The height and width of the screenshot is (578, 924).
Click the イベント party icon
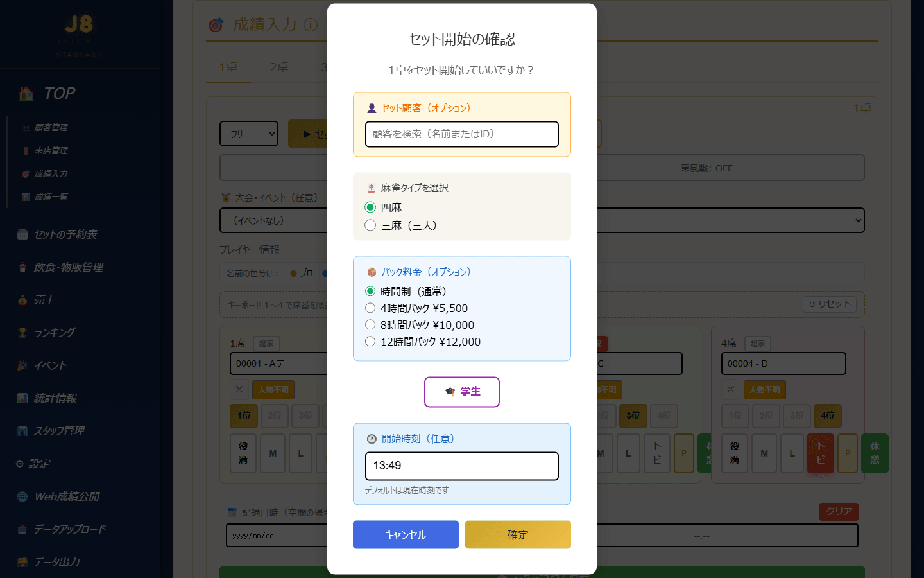22,365
